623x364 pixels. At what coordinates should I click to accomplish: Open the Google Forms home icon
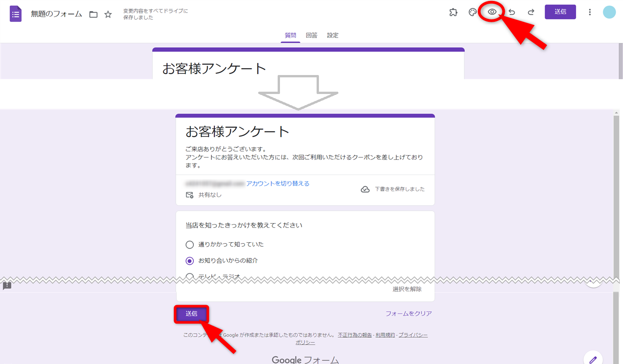coord(16,14)
